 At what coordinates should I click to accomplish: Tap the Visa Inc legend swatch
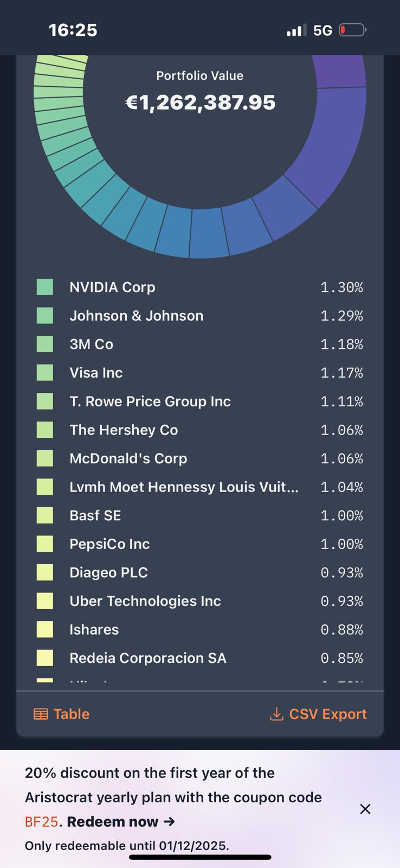tap(45, 373)
